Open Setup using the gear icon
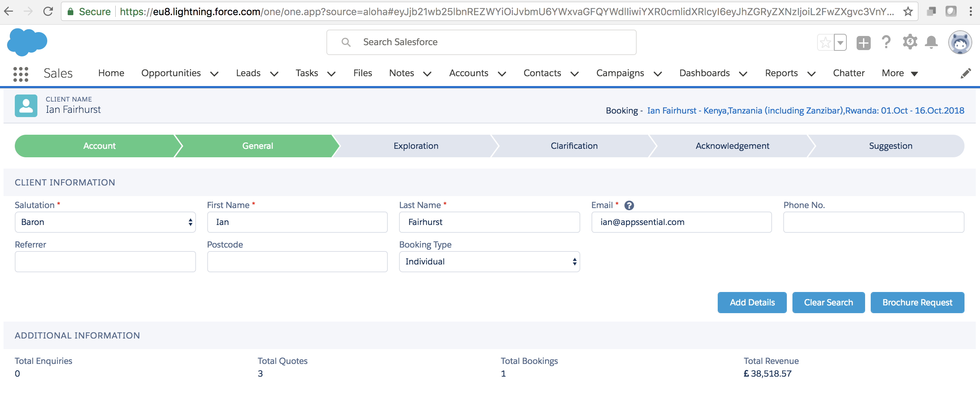 coord(909,42)
